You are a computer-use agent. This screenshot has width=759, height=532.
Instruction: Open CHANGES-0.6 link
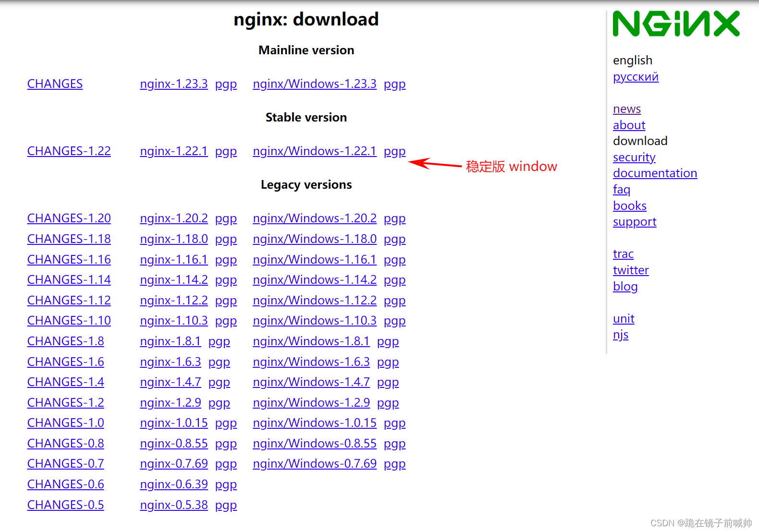tap(65, 484)
